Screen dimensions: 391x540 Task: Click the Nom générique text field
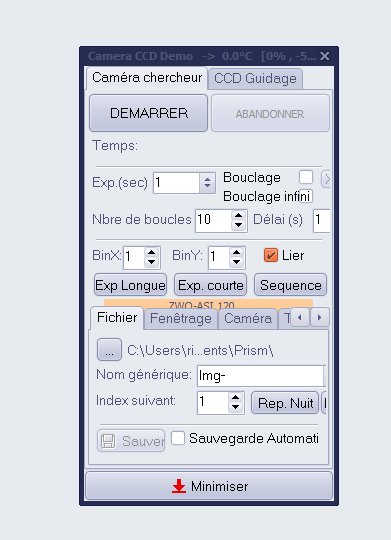point(260,376)
